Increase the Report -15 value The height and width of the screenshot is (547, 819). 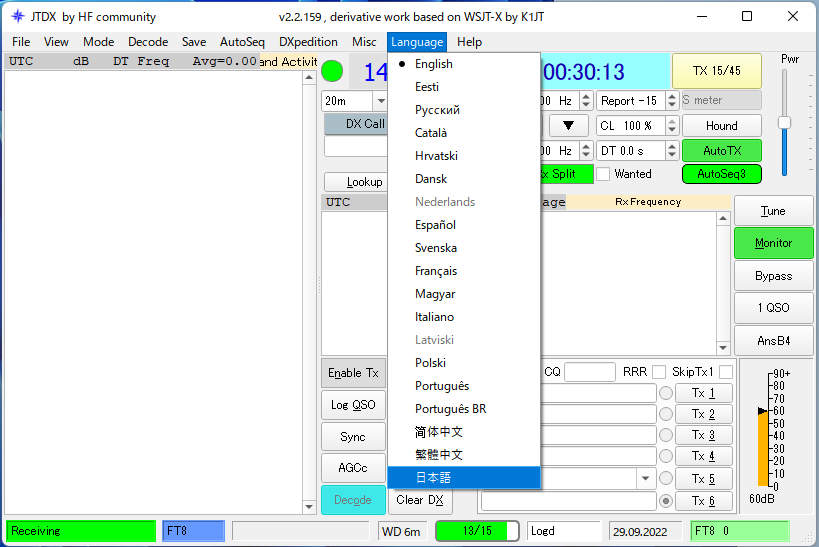click(x=672, y=96)
